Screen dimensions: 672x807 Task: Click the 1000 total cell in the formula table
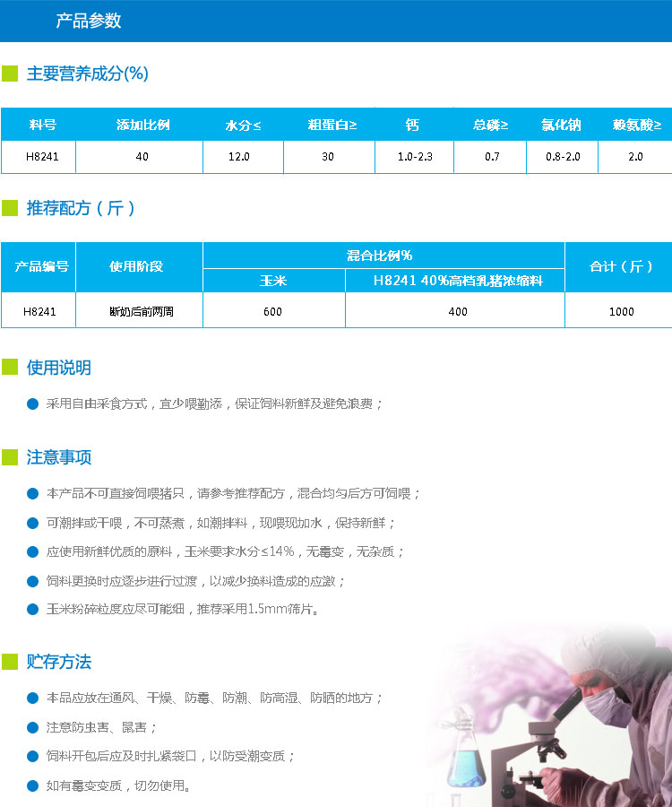pyautogui.click(x=620, y=311)
